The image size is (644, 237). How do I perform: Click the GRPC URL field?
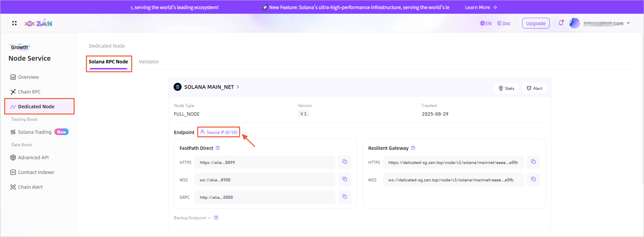[265, 197]
